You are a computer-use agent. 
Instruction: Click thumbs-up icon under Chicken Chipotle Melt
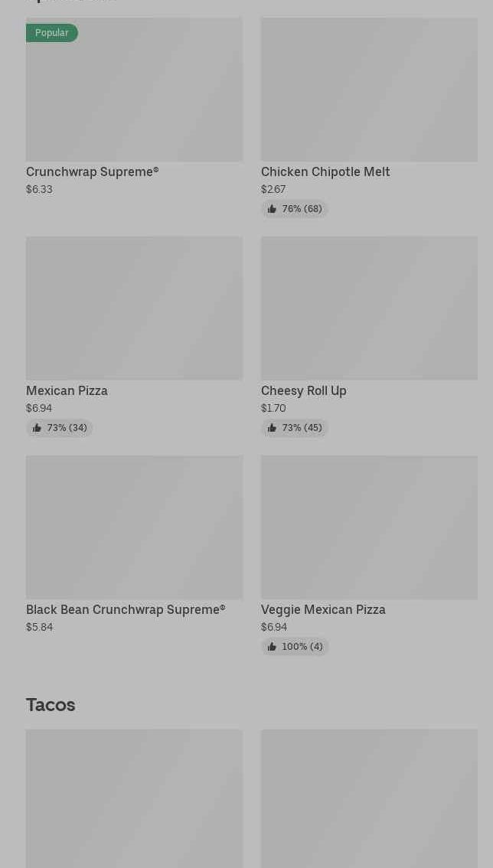pos(272,209)
